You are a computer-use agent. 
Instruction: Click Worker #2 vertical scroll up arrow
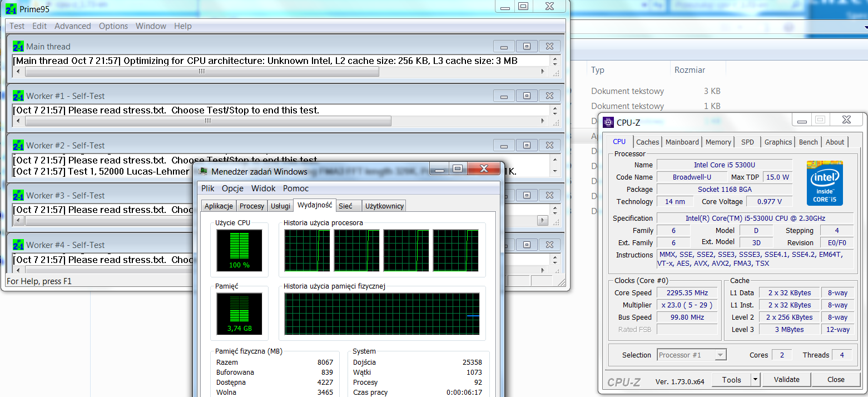pyautogui.click(x=554, y=158)
